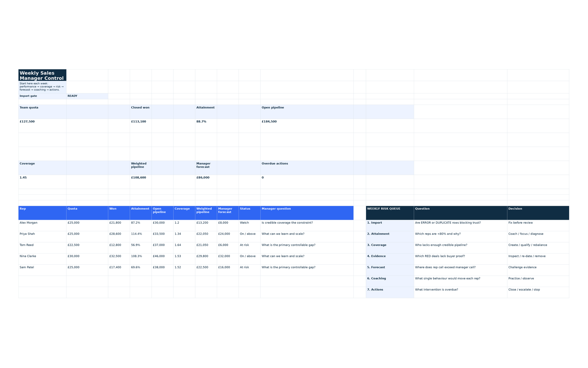Select the Weighted pipeline value £108,600
Viewport: 588px width, 368px height.
[x=140, y=181]
